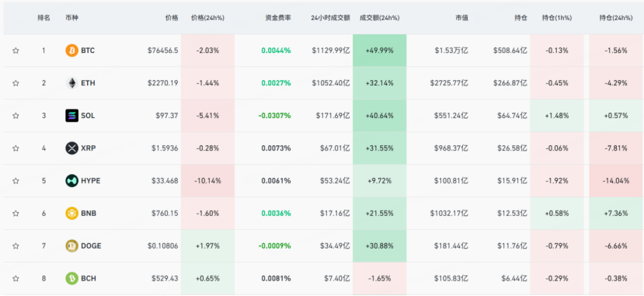Toggle the star next to SOL
The width and height of the screenshot is (644, 296).
point(16,116)
